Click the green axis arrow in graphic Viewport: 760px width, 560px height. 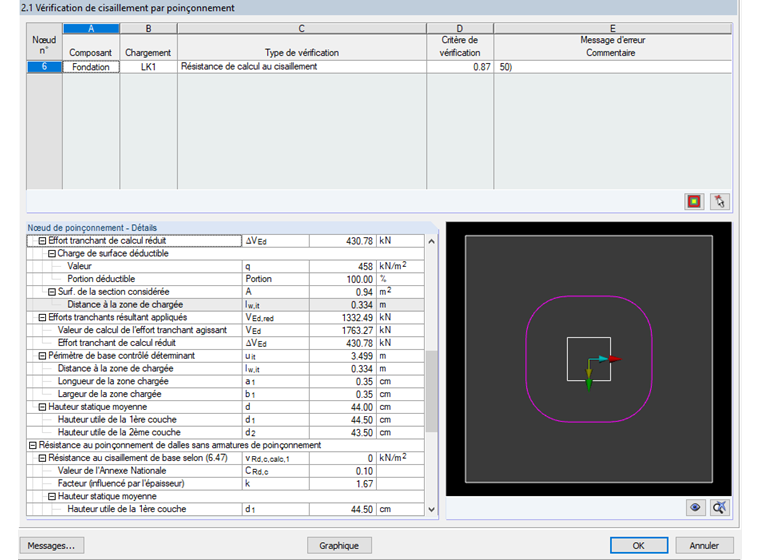[589, 386]
